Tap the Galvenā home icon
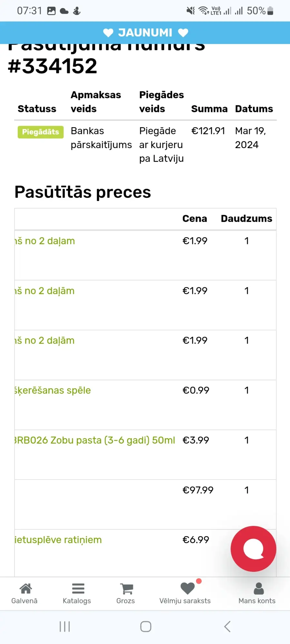This screenshot has width=290, height=644. coord(25,589)
